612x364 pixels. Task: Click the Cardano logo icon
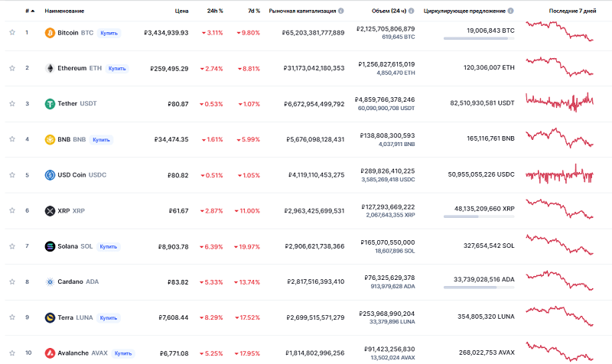click(x=50, y=281)
